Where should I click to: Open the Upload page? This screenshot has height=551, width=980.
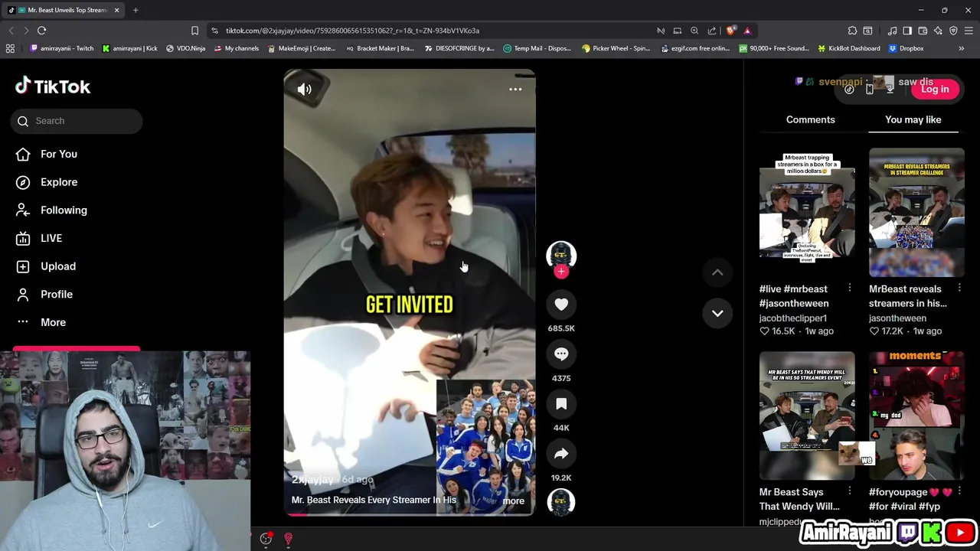coord(46,266)
